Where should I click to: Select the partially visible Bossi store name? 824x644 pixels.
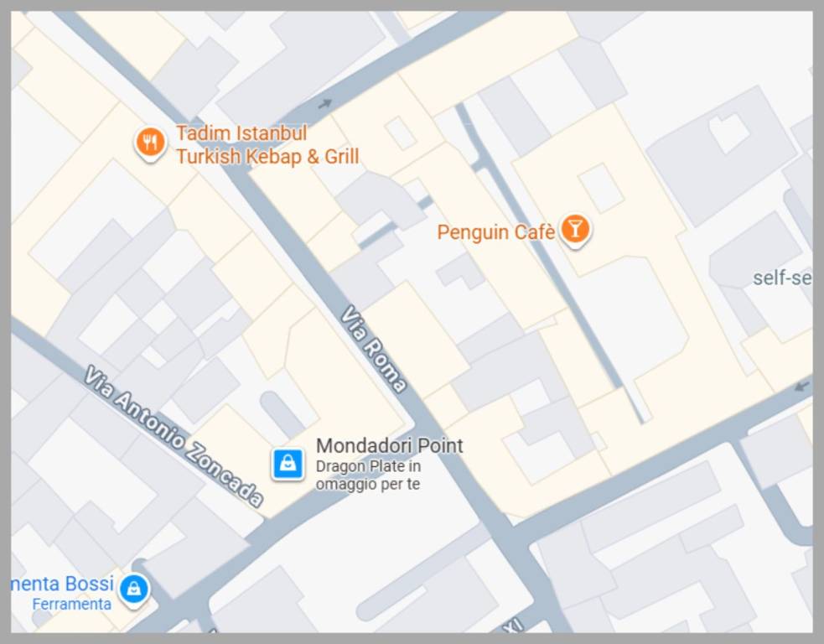63,584
